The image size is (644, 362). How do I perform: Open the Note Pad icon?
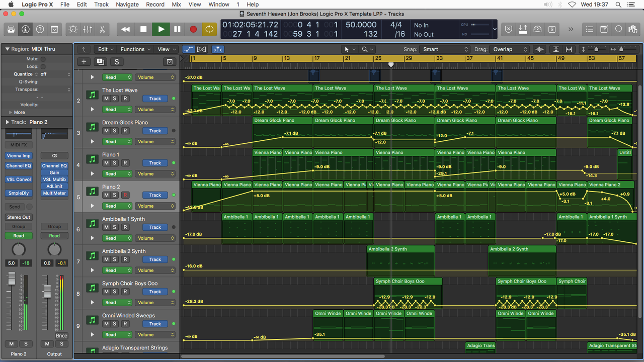tap(604, 29)
